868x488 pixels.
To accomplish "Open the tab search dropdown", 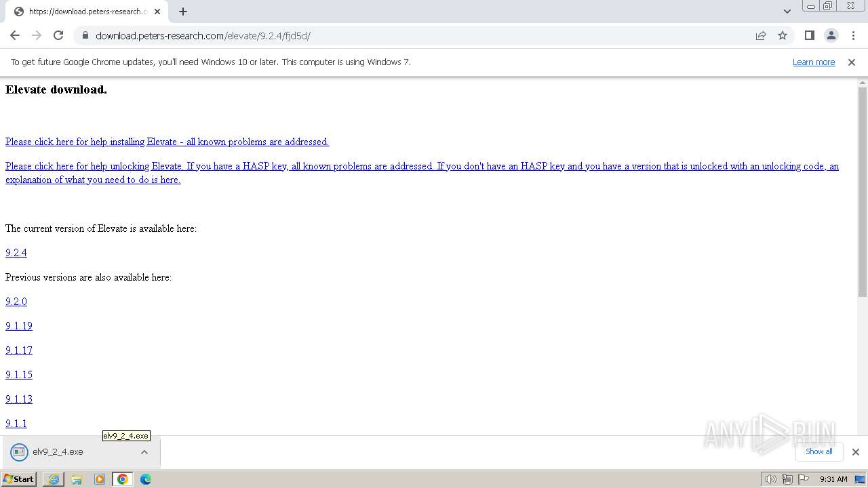I will click(x=787, y=12).
